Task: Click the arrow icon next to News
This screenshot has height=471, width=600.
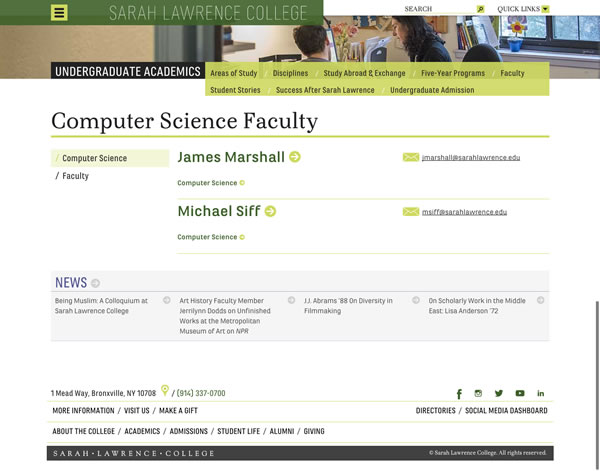Action: [x=95, y=283]
